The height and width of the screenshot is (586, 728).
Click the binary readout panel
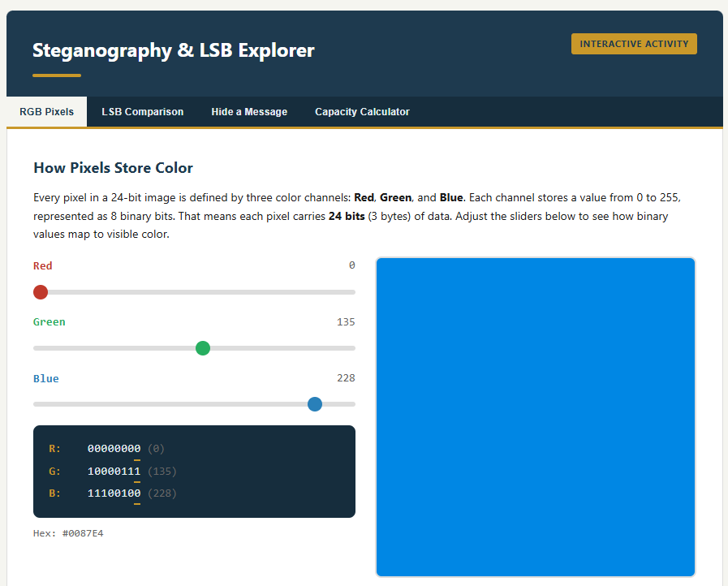(194, 472)
